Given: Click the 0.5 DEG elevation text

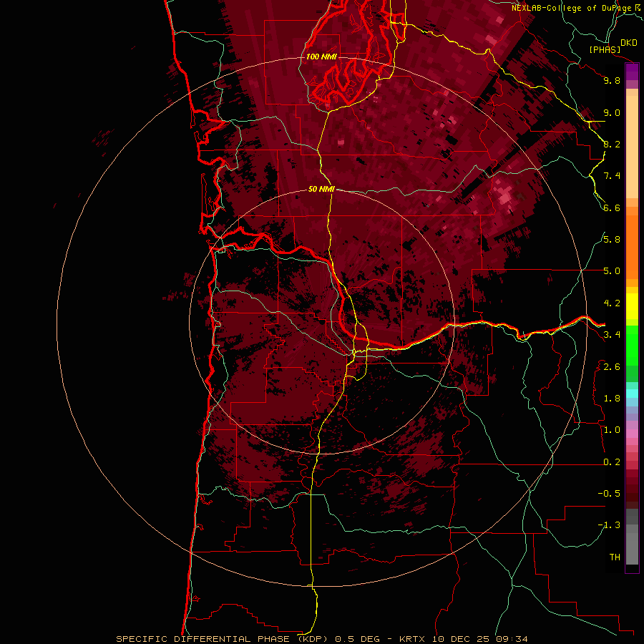Looking at the screenshot, I should pyautogui.click(x=357, y=639).
